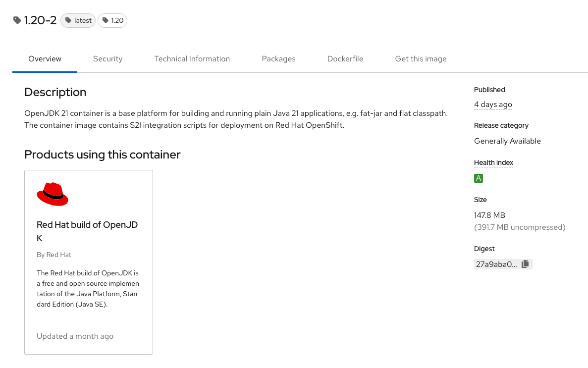588x368 pixels.
Task: Copy the digest using the copy icon
Action: click(525, 264)
